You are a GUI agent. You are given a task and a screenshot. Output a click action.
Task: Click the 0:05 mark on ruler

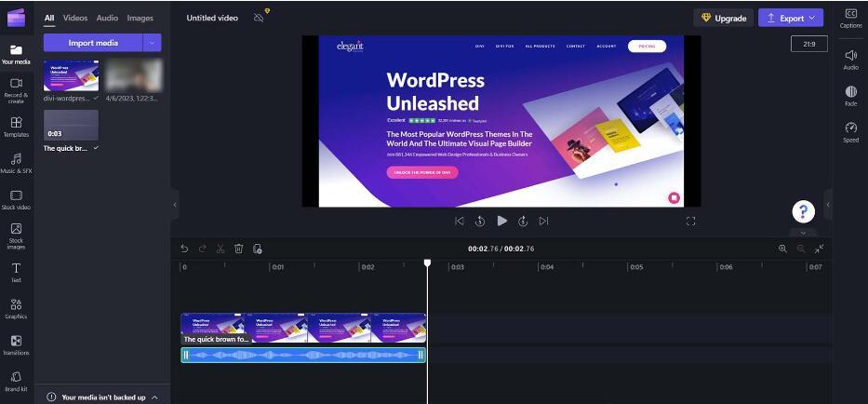coord(636,267)
